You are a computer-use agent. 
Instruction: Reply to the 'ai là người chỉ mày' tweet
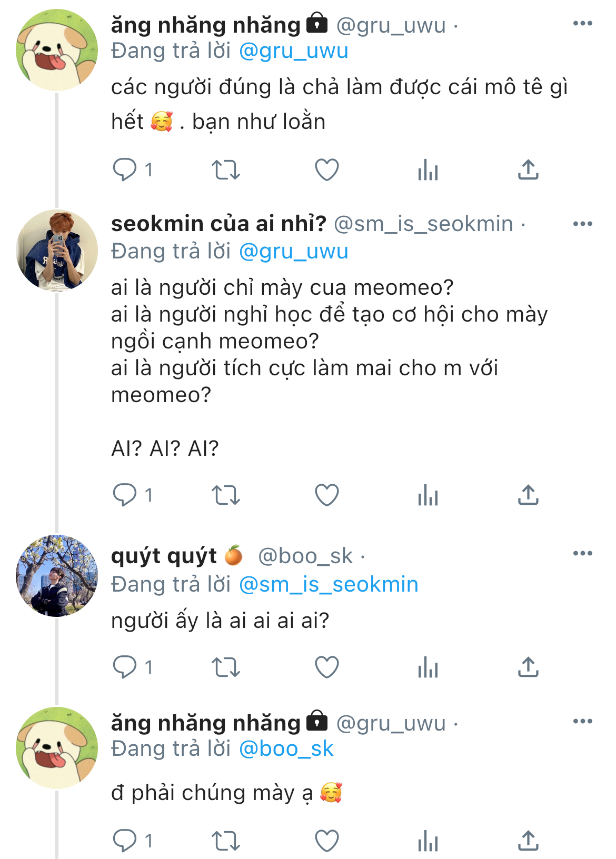click(x=125, y=495)
